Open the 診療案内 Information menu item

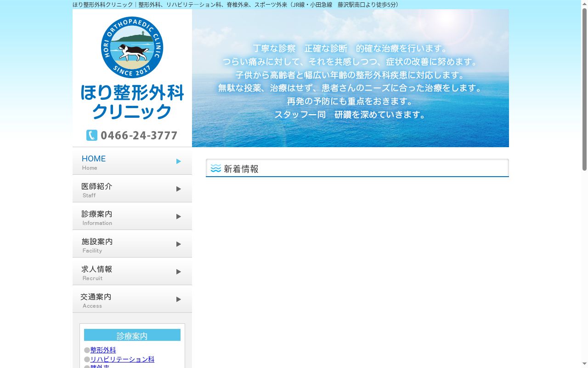[132, 216]
